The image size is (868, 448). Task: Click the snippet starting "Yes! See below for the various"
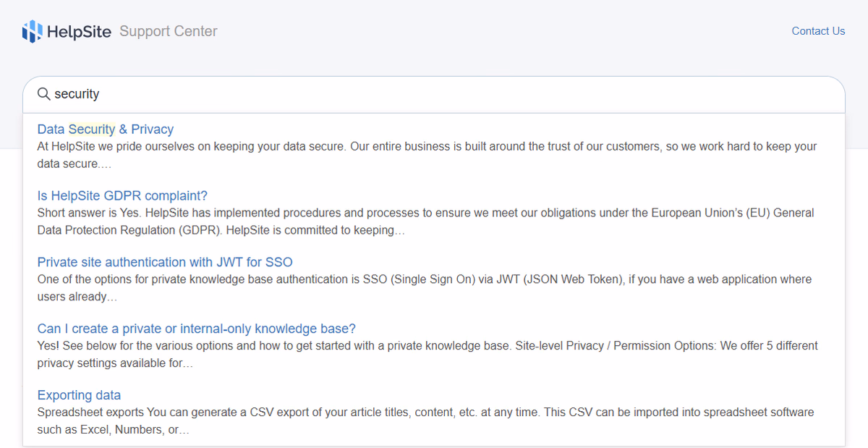(x=427, y=355)
